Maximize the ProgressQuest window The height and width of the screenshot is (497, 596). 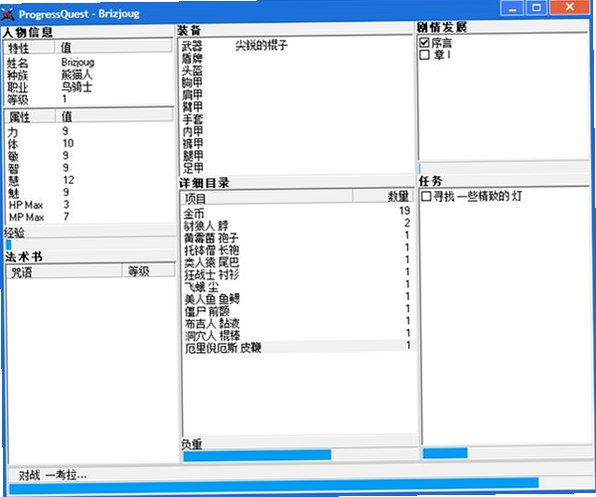[x=536, y=8]
